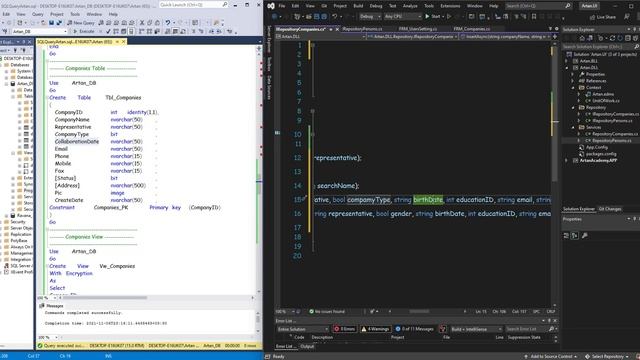
Task: Click Solution Explorer Refresh icon
Action: click(612, 38)
